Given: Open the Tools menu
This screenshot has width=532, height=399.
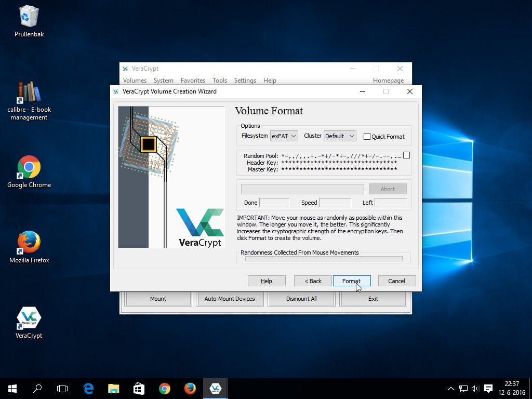Looking at the screenshot, I should pyautogui.click(x=220, y=81).
